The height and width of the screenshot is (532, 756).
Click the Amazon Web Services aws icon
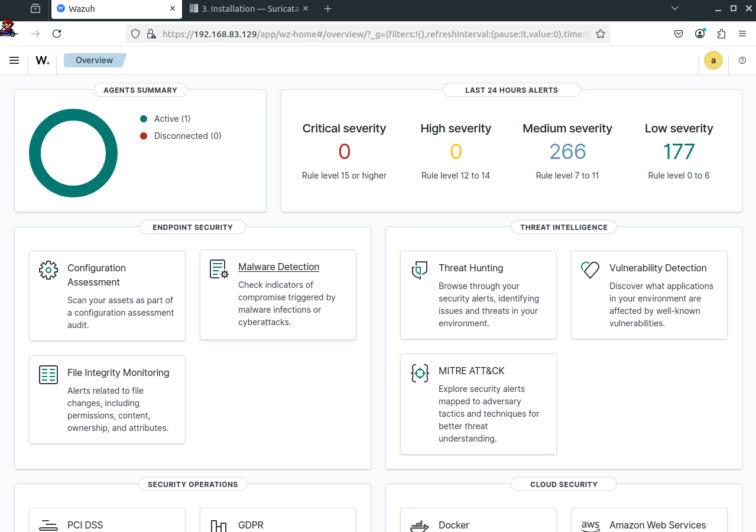pyautogui.click(x=590, y=525)
